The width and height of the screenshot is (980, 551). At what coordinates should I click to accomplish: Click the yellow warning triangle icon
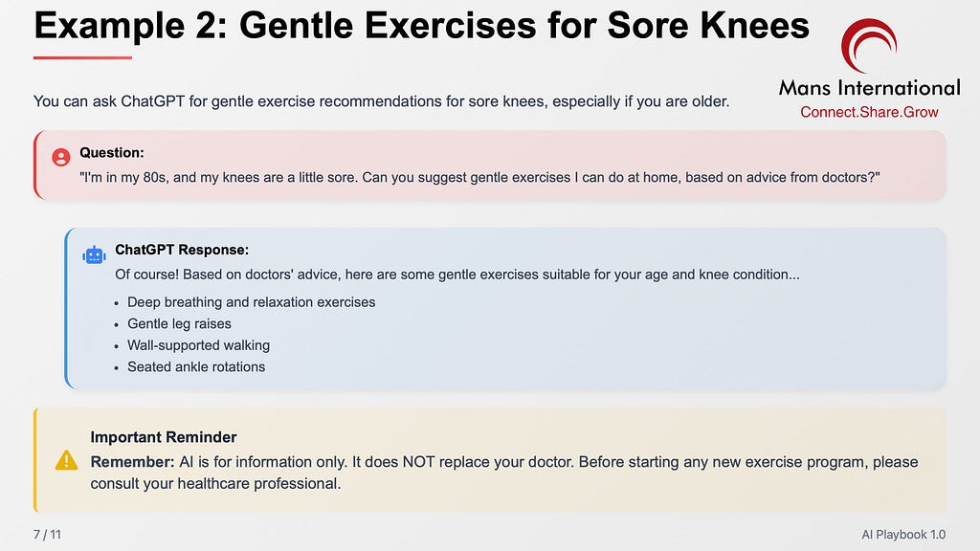point(66,460)
